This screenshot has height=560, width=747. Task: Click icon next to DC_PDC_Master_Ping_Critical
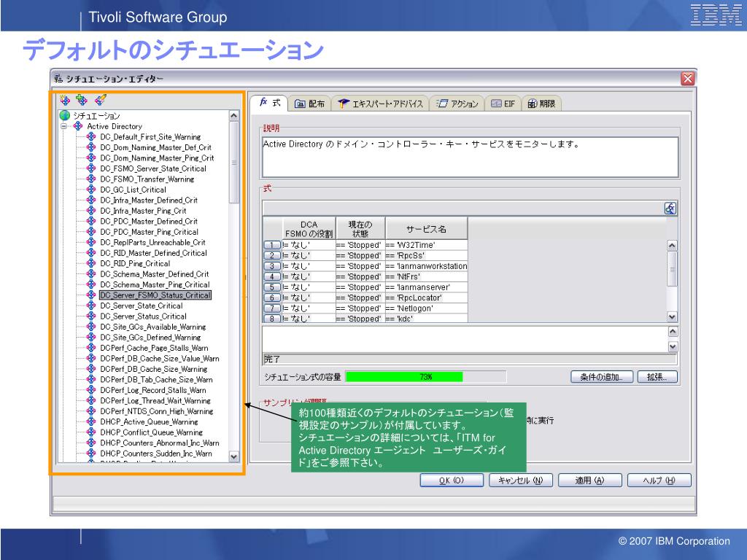click(x=91, y=232)
